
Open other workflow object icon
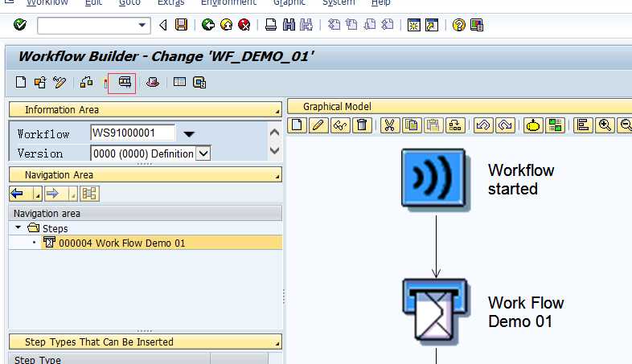pyautogui.click(x=40, y=83)
